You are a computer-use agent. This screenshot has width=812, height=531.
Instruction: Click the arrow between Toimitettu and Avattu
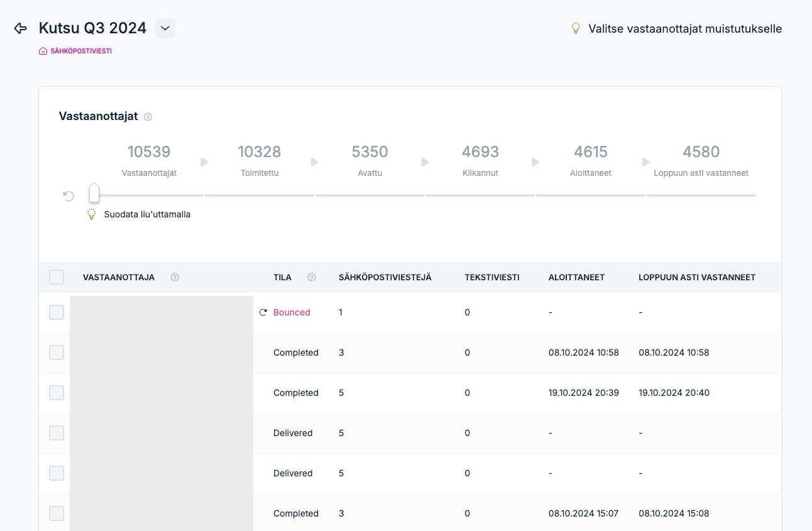click(x=315, y=162)
